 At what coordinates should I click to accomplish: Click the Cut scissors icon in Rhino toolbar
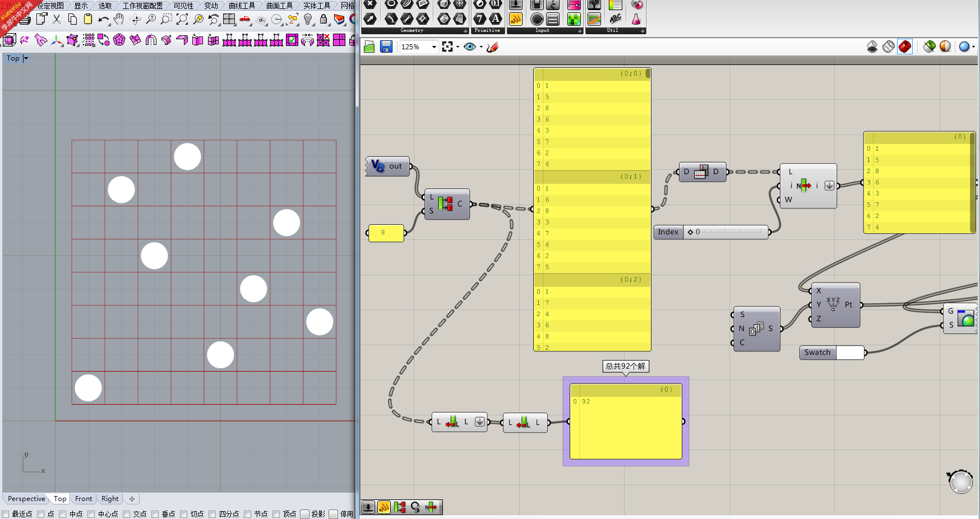click(57, 19)
